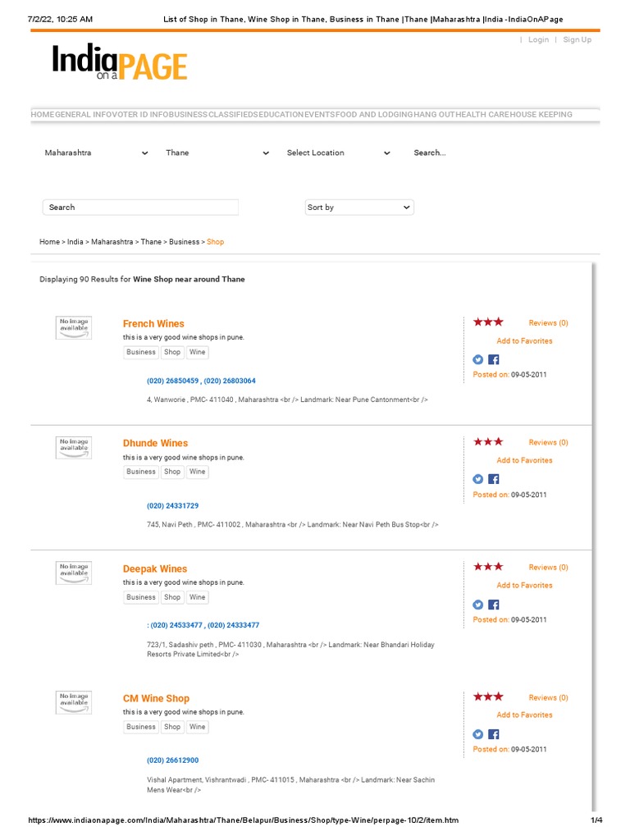The image size is (630, 840).
Task: Click Facebook share icon for French Wines
Action: point(494,359)
